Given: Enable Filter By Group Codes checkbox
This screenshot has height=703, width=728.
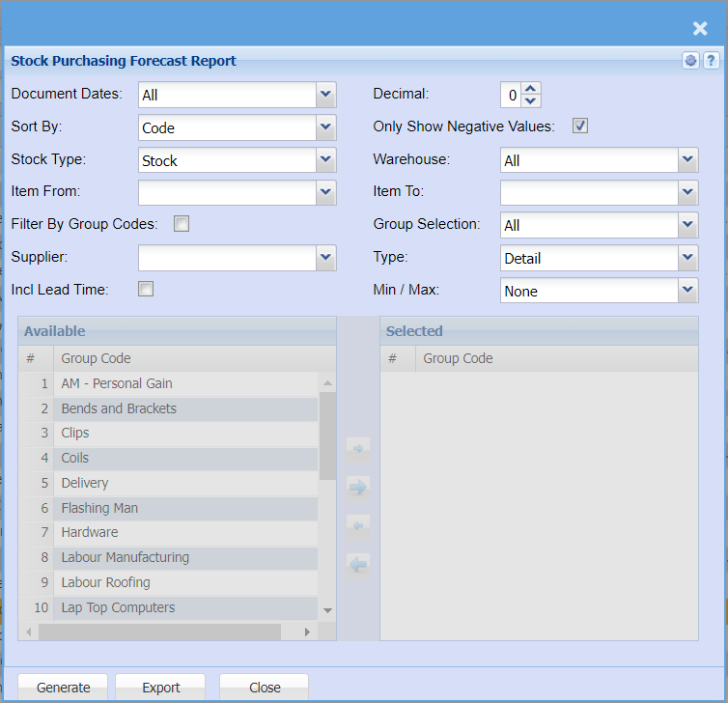Looking at the screenshot, I should [x=182, y=224].
